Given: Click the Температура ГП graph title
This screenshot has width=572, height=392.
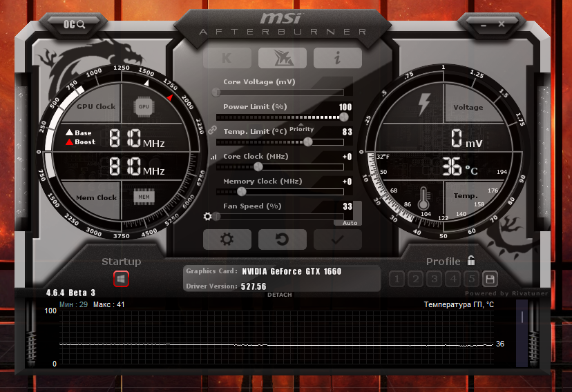Looking at the screenshot, I should pyautogui.click(x=459, y=304).
